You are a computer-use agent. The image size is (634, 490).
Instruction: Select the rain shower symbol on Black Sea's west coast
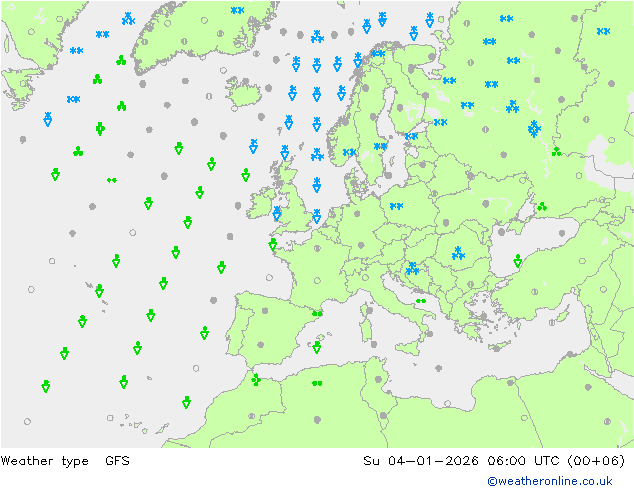518,261
